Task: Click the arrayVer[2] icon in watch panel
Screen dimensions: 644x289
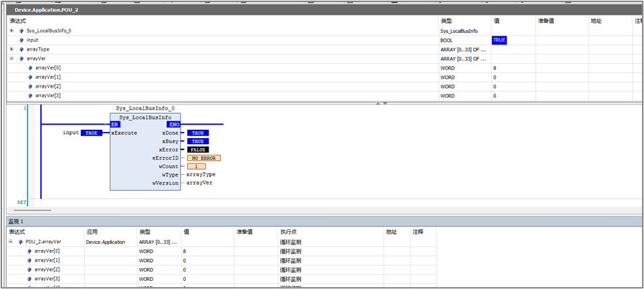Action: [30, 269]
